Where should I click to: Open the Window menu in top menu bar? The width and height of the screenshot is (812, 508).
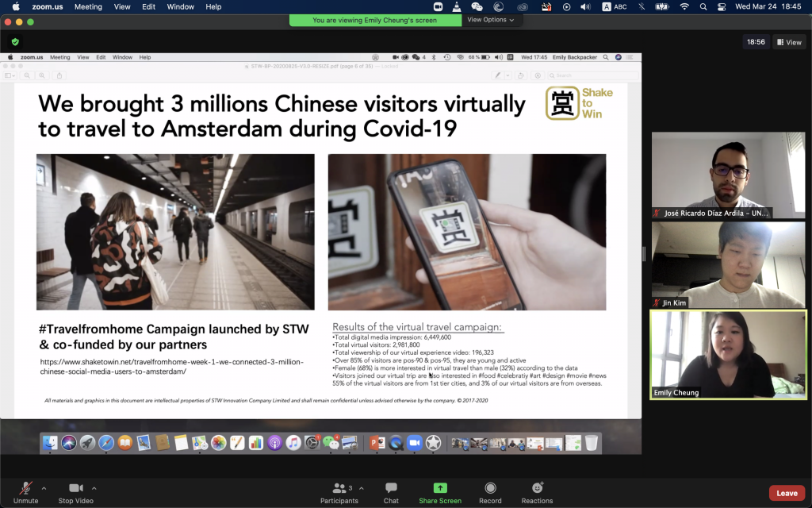coord(180,6)
